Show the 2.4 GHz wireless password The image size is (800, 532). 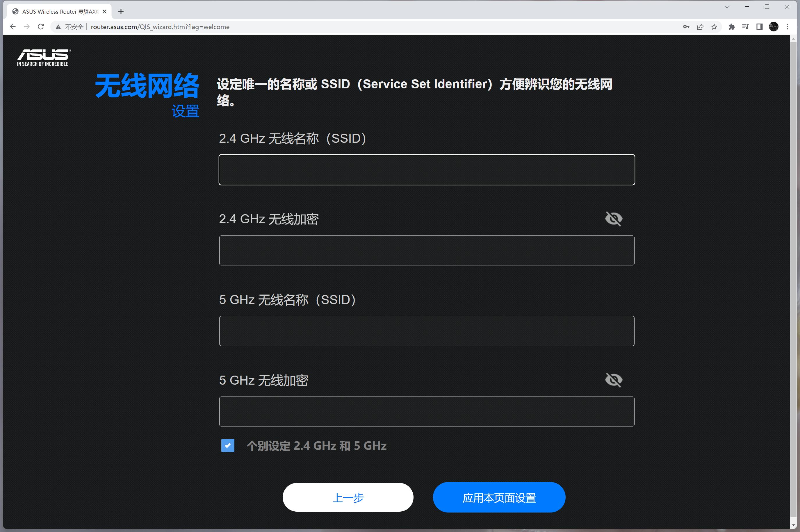tap(614, 219)
